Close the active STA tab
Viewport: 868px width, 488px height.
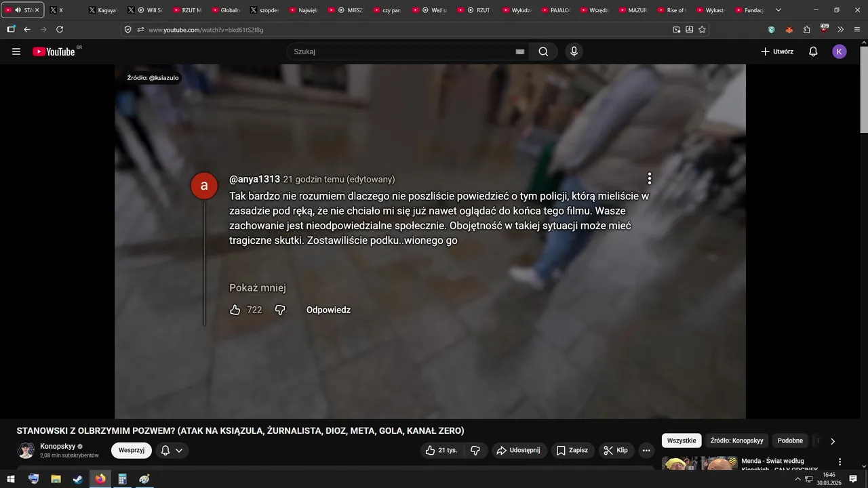pos(37,10)
